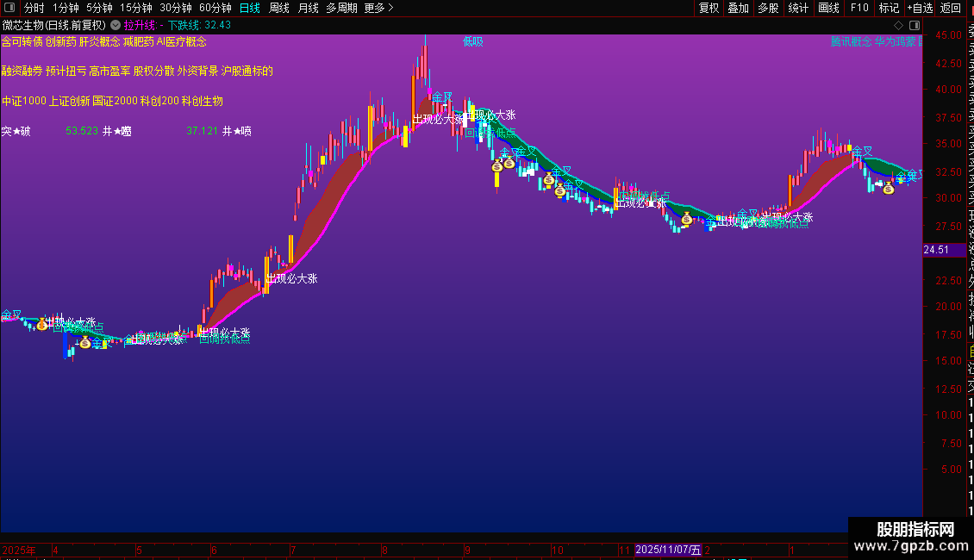This screenshot has width=974, height=560.
Task: Click the 上证创新 index tag
Action: (69, 101)
